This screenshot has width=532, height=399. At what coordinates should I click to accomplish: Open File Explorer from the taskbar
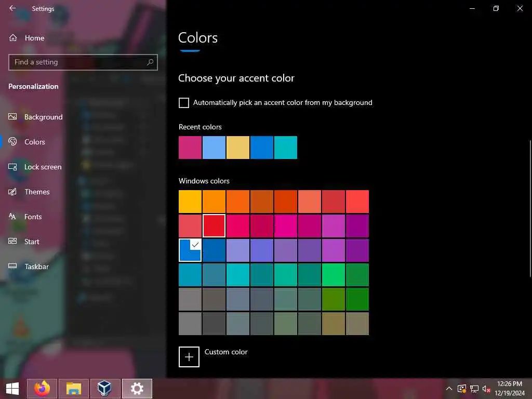[74, 389]
